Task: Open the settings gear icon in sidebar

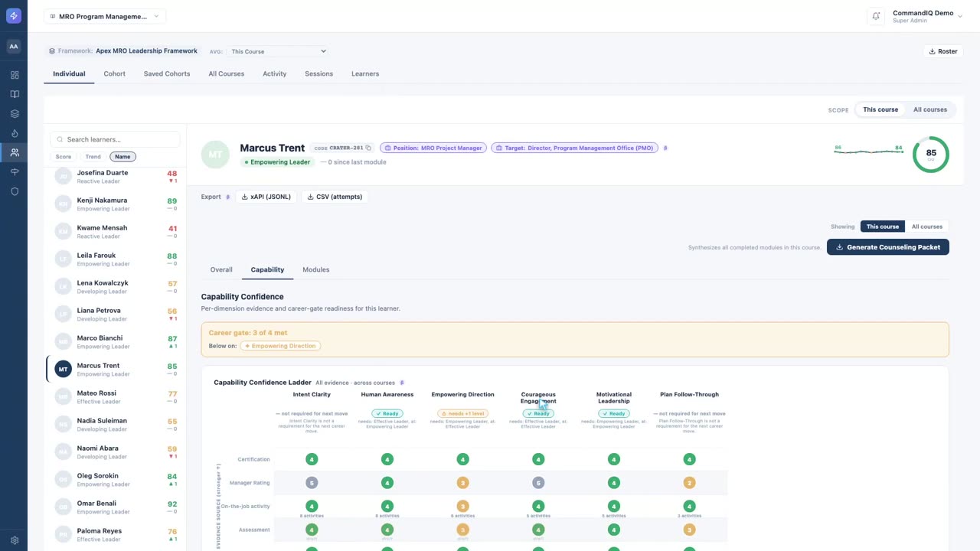Action: click(x=14, y=540)
